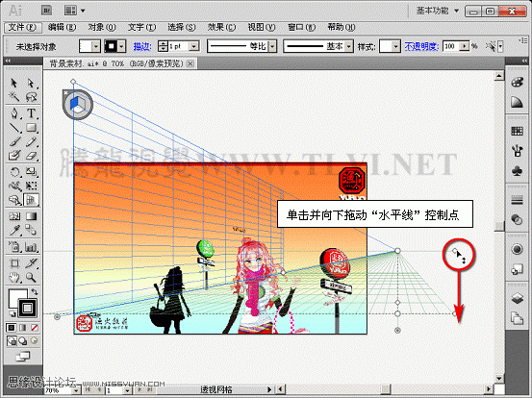Open the 文件(F) menu
Viewport: 532px width, 398px height.
22,27
